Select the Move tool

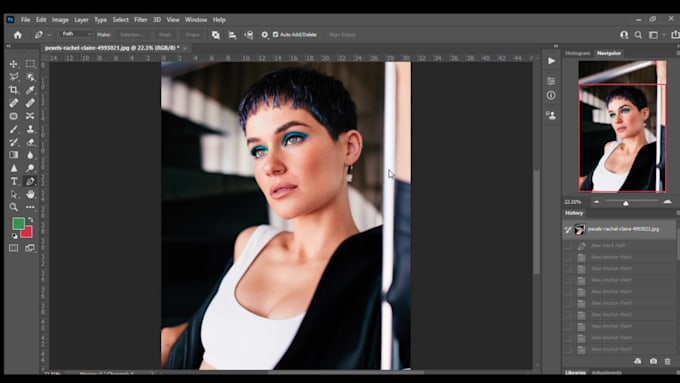pyautogui.click(x=14, y=64)
